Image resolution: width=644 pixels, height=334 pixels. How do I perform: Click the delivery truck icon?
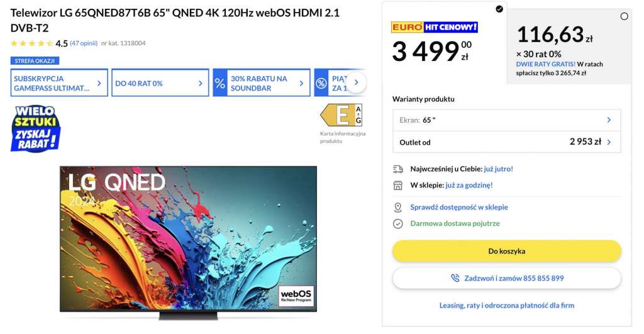point(397,169)
